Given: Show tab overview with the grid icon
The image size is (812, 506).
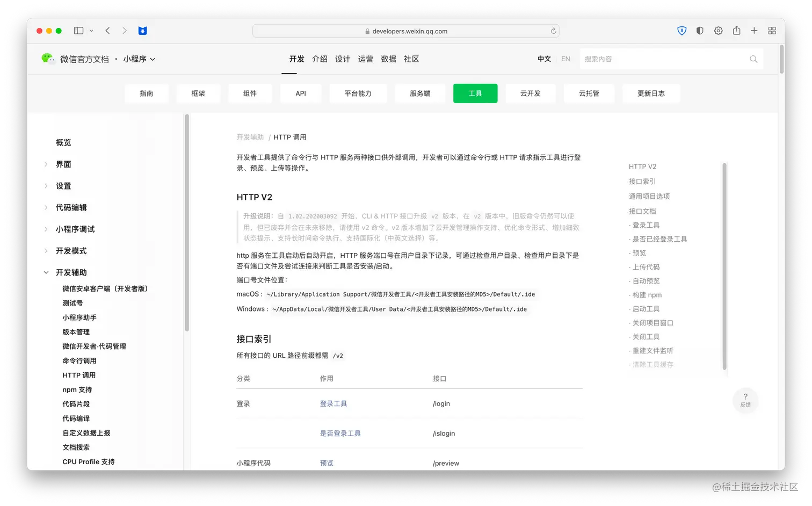Looking at the screenshot, I should click(x=772, y=31).
